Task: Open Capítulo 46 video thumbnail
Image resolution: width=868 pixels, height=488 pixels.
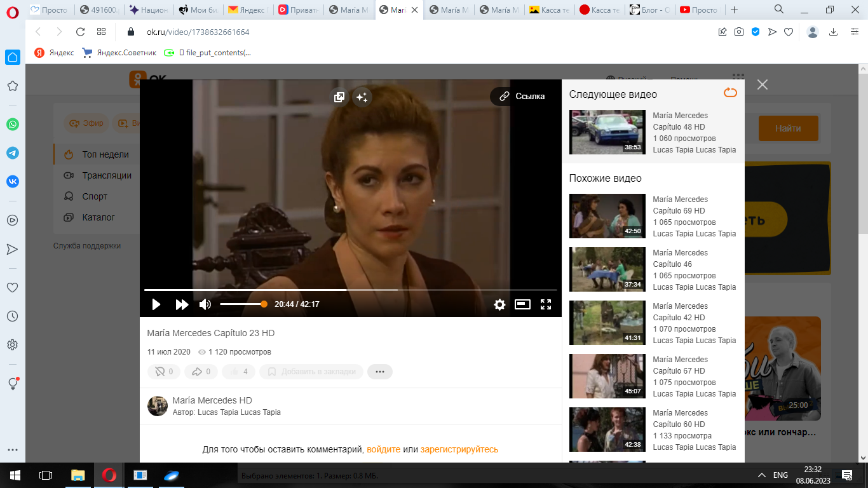Action: tap(607, 269)
